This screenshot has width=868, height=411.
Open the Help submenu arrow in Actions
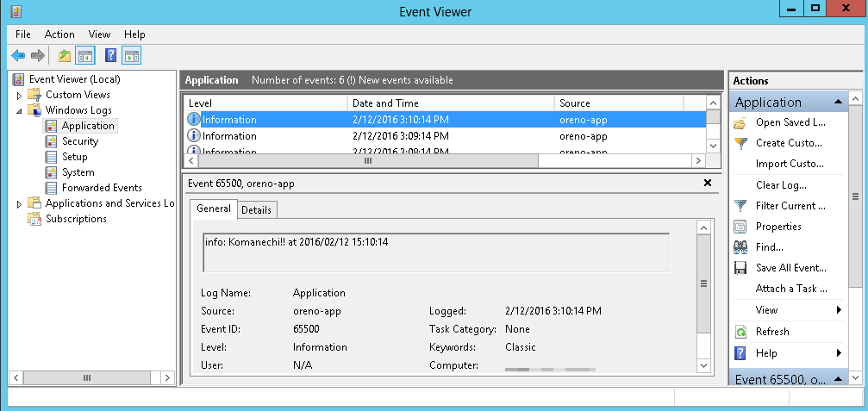tap(840, 353)
